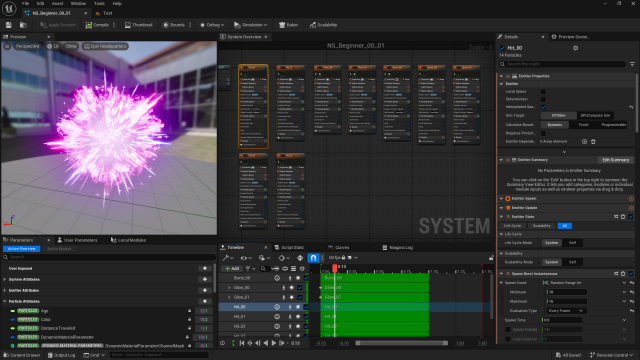The height and width of the screenshot is (360, 640).
Task: Disable the Interpolated Spawning checkbox
Action: (543, 107)
